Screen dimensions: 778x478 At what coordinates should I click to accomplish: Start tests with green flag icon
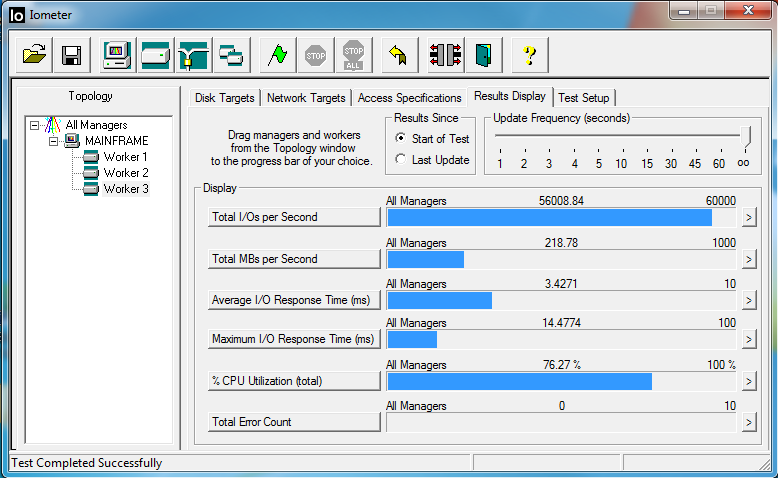[x=277, y=55]
